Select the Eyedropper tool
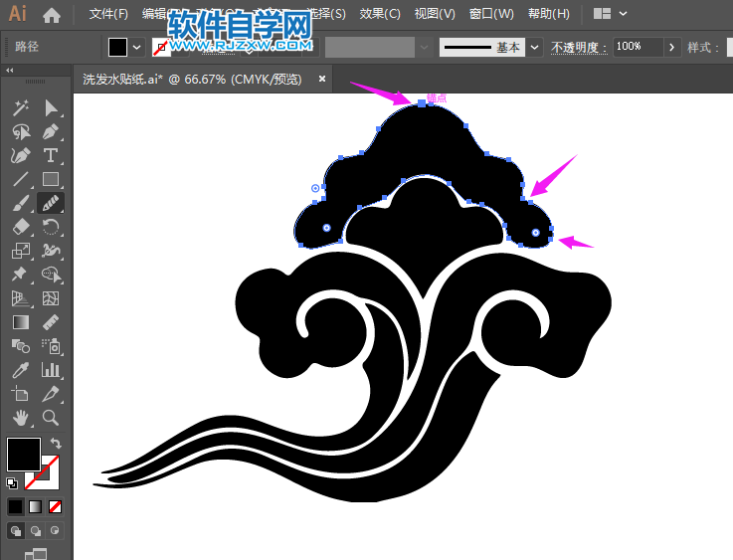733x560 pixels. pos(21,370)
